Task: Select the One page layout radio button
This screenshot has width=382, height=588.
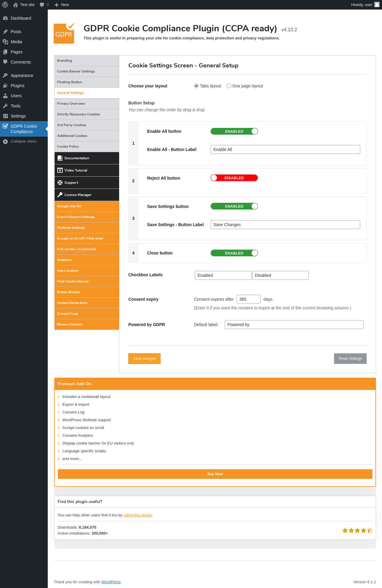Action: coord(229,86)
